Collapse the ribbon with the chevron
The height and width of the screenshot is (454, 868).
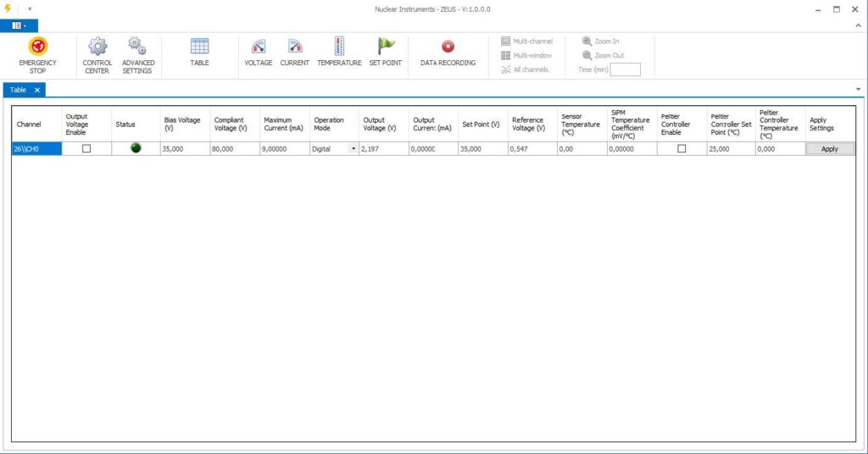coord(858,25)
